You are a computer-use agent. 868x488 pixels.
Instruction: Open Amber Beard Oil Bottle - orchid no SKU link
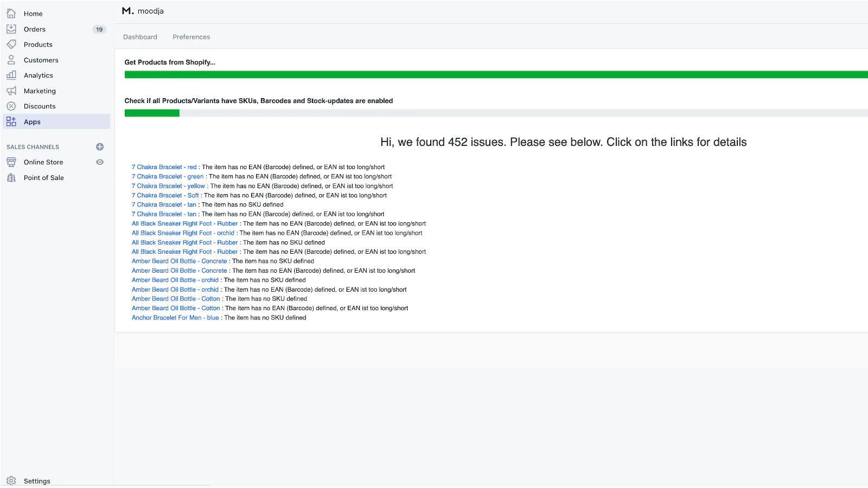[x=175, y=280]
